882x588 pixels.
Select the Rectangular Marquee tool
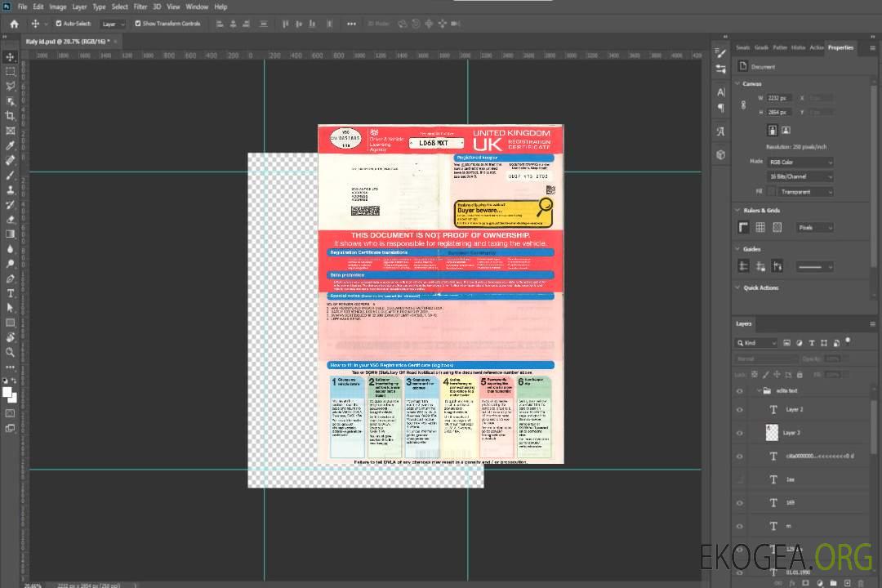10,71
